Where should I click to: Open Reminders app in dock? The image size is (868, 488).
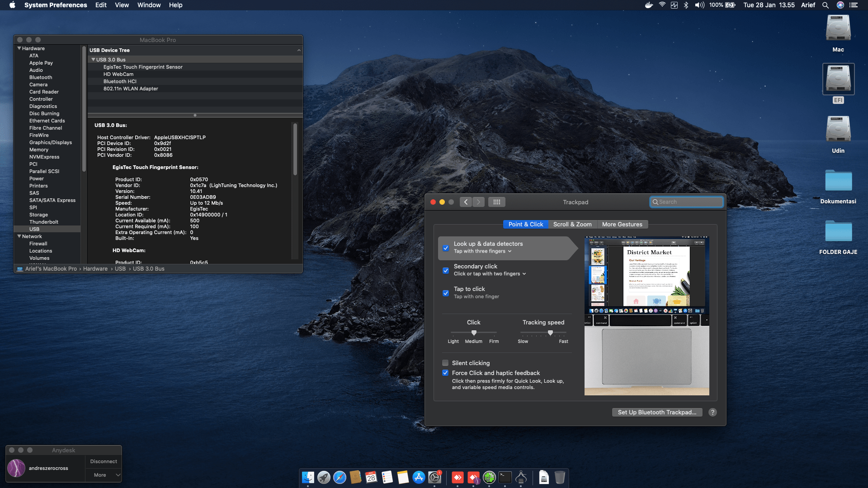pyautogui.click(x=387, y=477)
